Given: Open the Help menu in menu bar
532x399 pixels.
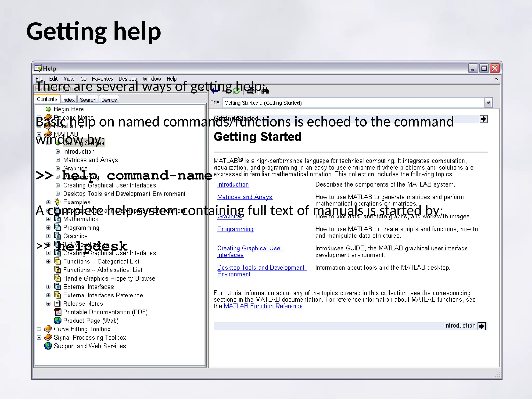Looking at the screenshot, I should coord(172,79).
